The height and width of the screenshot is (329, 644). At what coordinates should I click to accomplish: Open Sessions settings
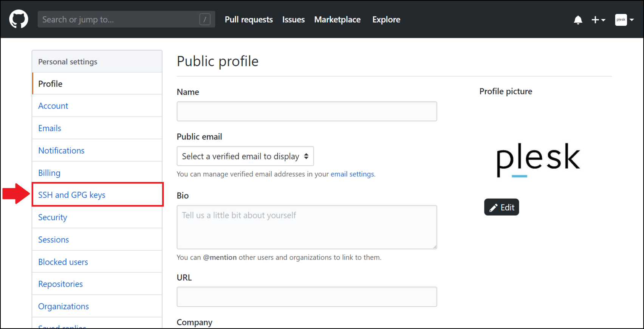click(x=98, y=239)
